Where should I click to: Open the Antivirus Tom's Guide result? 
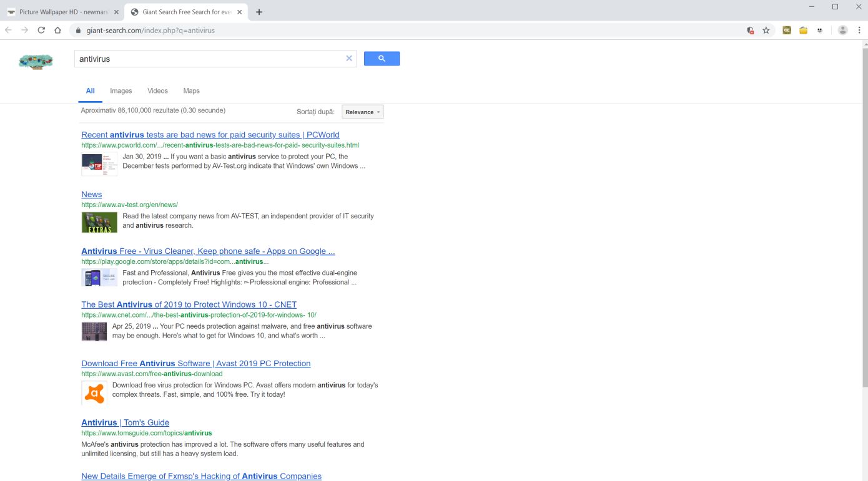(x=126, y=423)
